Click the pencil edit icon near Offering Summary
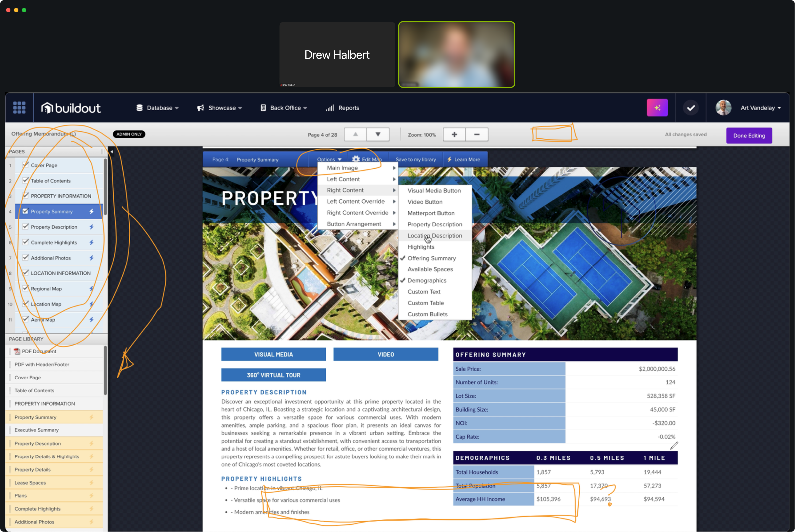 tap(674, 445)
